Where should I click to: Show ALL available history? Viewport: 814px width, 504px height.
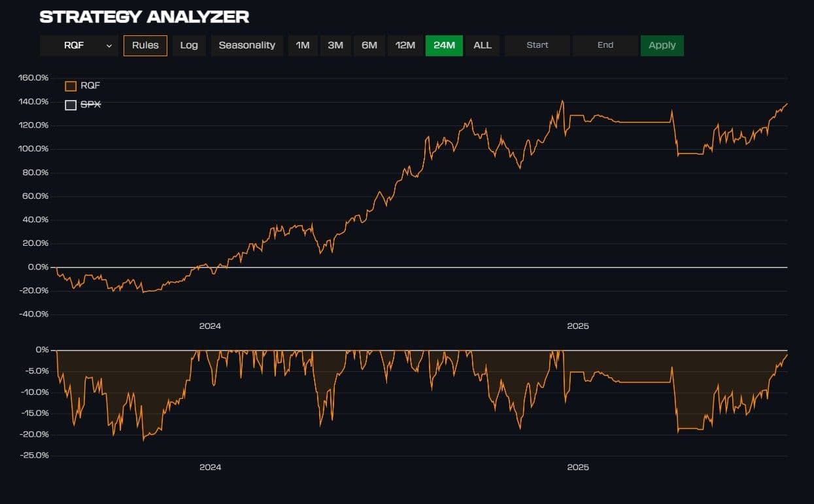point(483,45)
